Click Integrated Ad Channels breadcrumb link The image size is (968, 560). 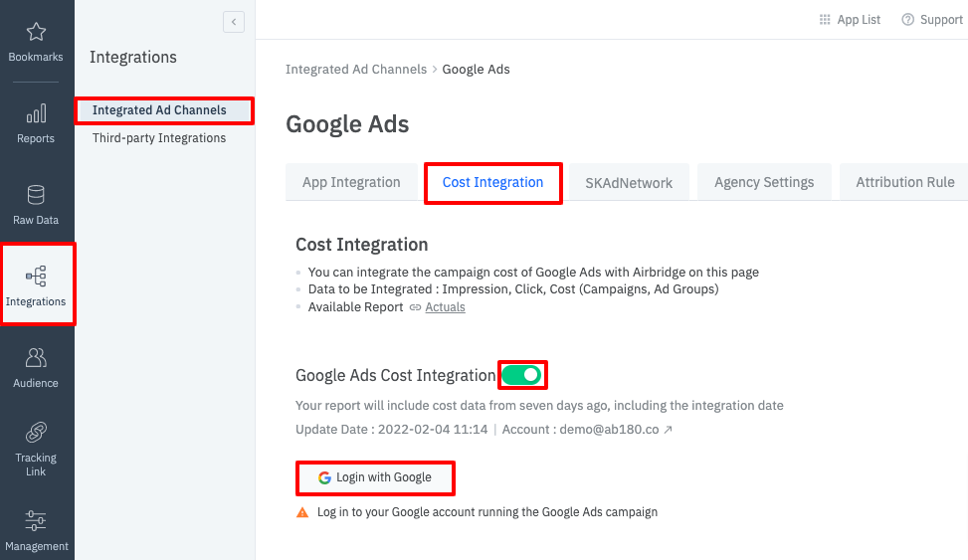(355, 70)
